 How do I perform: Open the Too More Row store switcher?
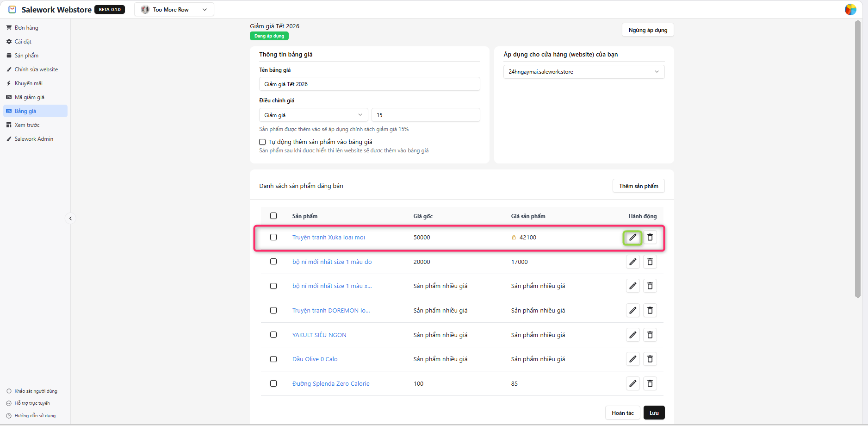[x=174, y=10]
